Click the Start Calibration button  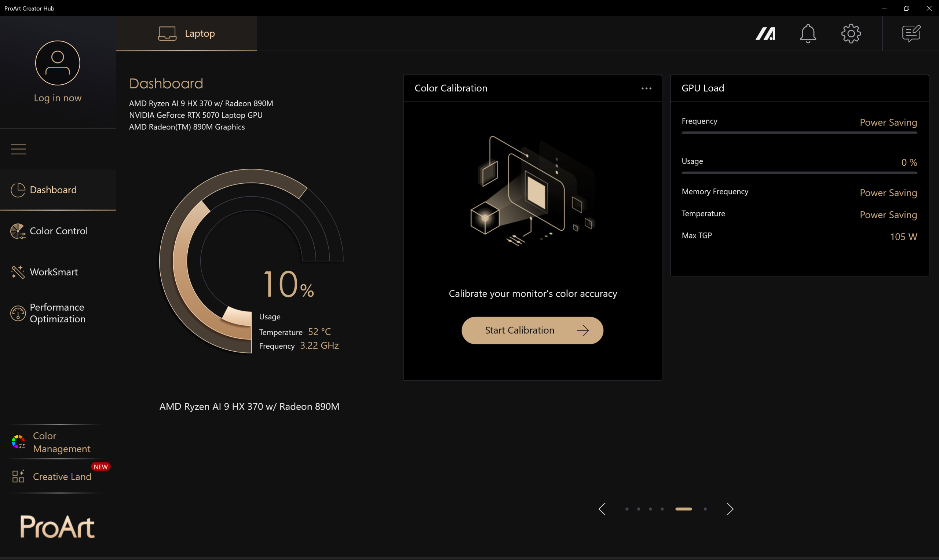(x=532, y=330)
